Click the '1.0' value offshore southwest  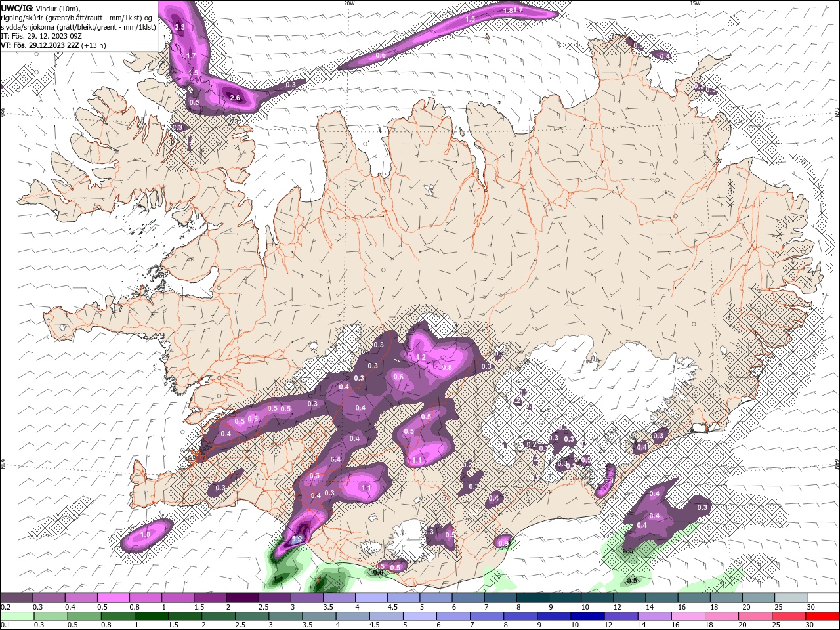pos(146,535)
